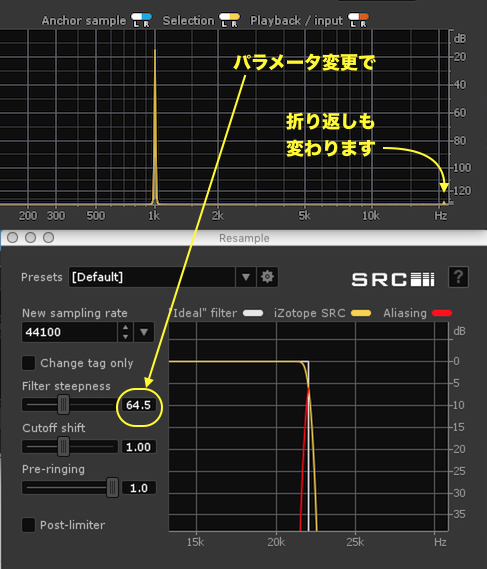
Task: Click the Cutoff shift value 1.00
Action: (x=139, y=447)
